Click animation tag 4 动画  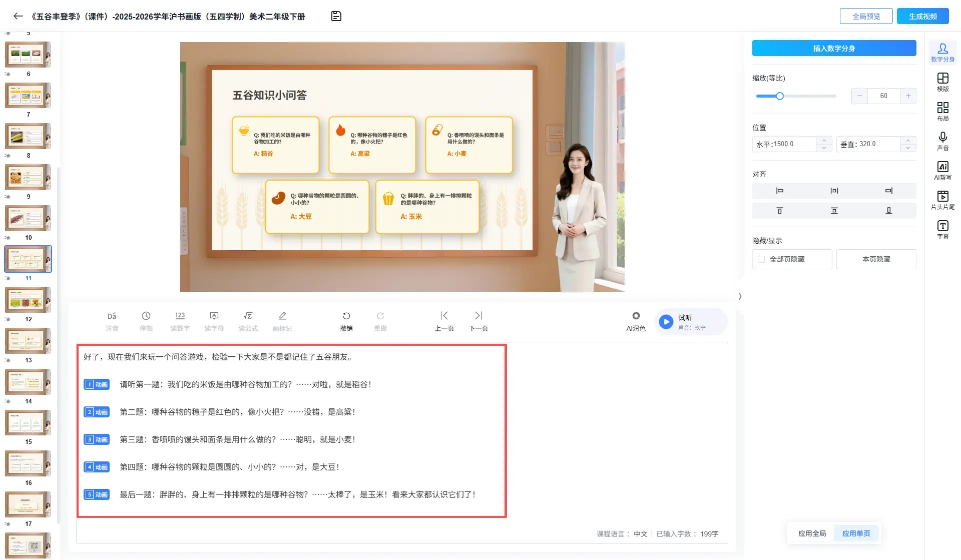[97, 467]
